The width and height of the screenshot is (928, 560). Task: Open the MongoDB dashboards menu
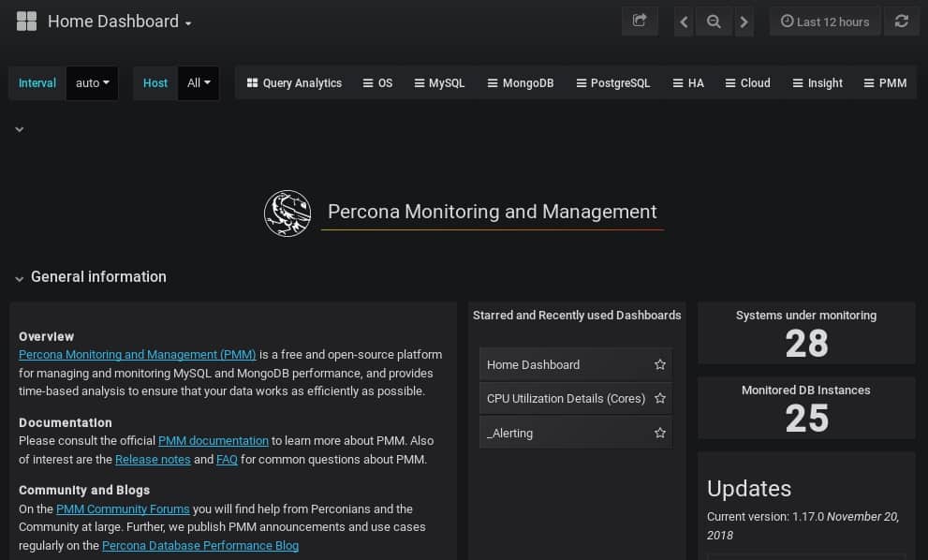521,82
